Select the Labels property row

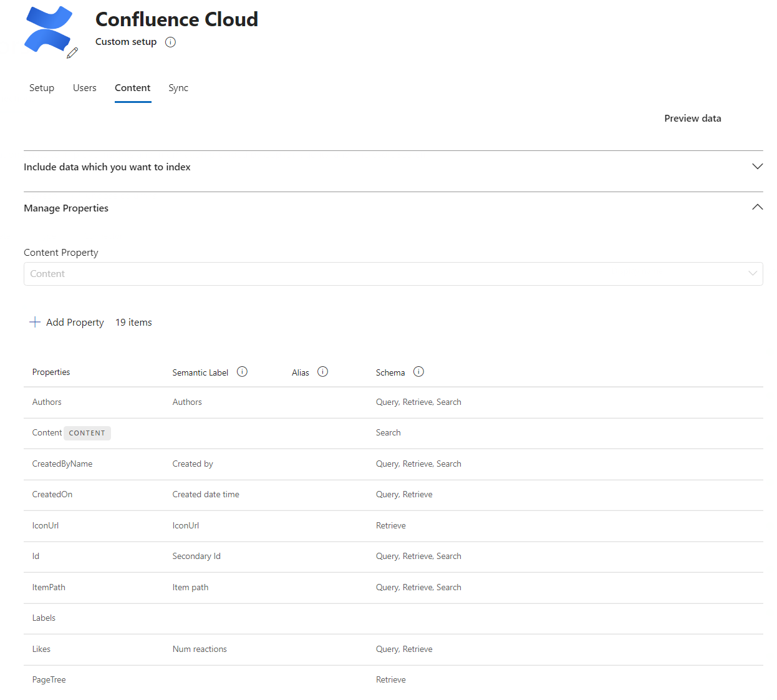(x=44, y=618)
